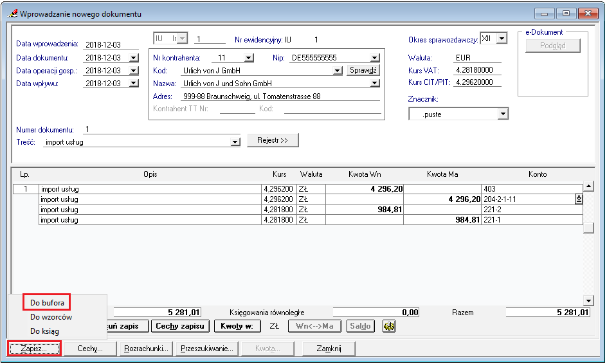607x364 pixels.
Task: Click the gear settings icon near Saldo
Action: point(389,326)
